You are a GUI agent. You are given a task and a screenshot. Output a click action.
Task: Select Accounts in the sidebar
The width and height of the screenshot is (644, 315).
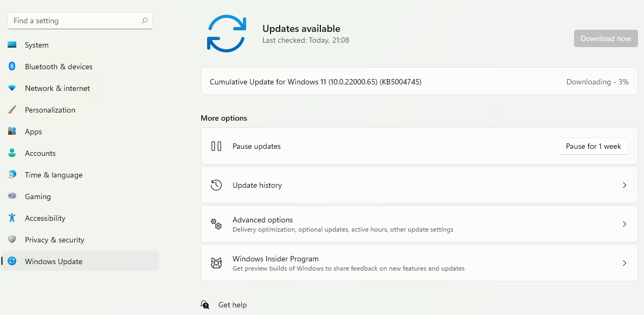80,153
